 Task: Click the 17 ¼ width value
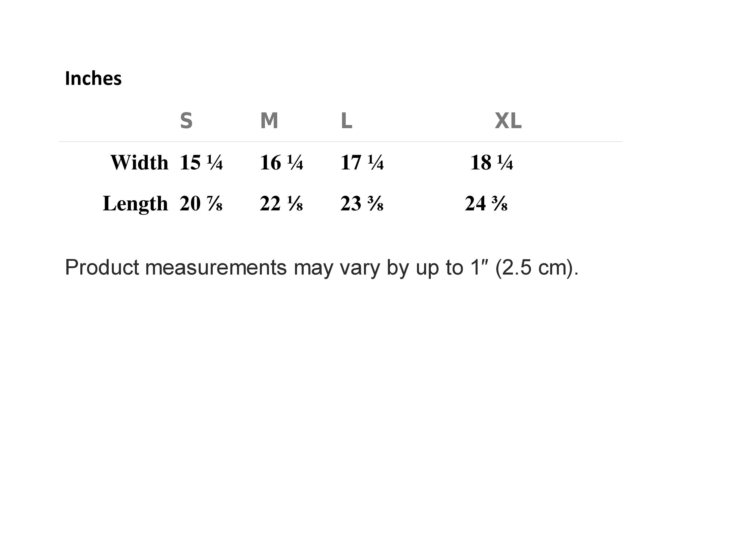362,162
